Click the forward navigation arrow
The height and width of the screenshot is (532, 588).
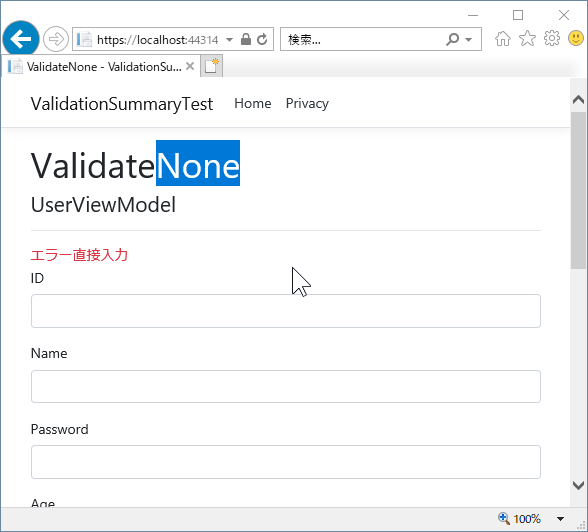[56, 39]
